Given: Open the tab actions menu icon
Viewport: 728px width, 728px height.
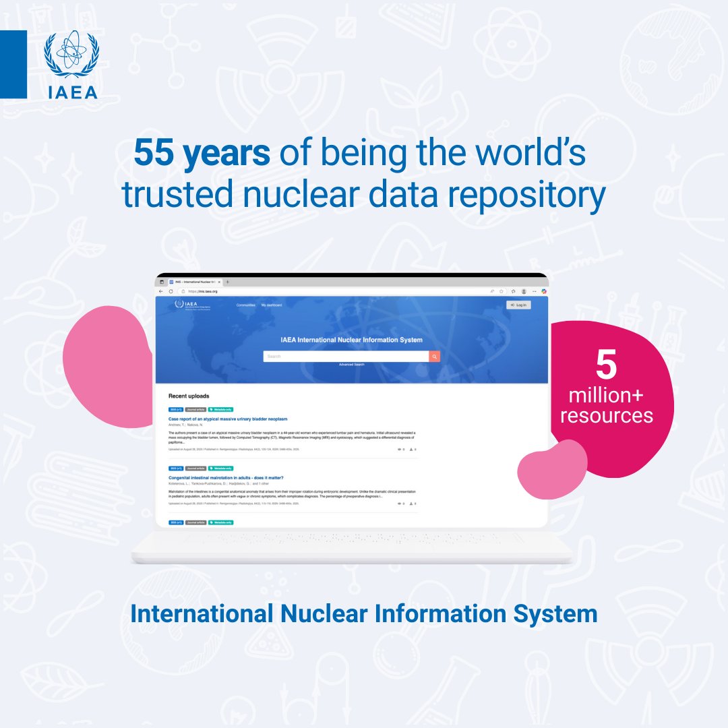Looking at the screenshot, I should (x=162, y=282).
